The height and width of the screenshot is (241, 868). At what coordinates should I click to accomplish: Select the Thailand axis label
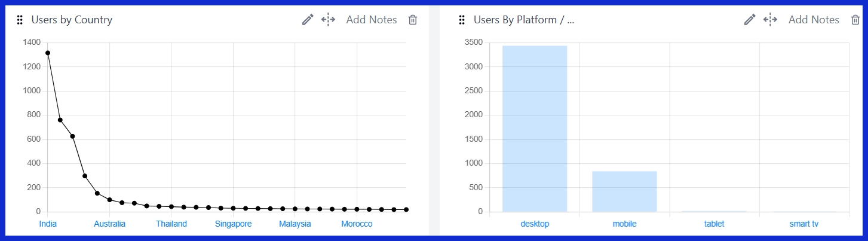(x=171, y=224)
